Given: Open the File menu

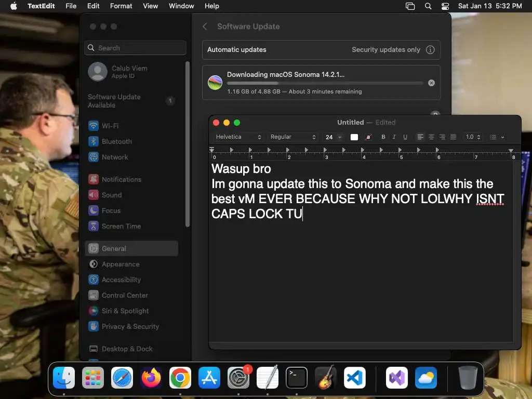Looking at the screenshot, I should [x=71, y=6].
